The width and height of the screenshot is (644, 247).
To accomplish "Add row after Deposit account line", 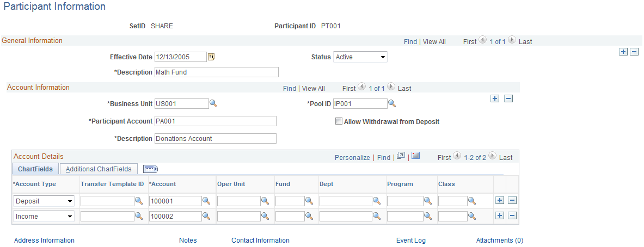I will coord(499,201).
